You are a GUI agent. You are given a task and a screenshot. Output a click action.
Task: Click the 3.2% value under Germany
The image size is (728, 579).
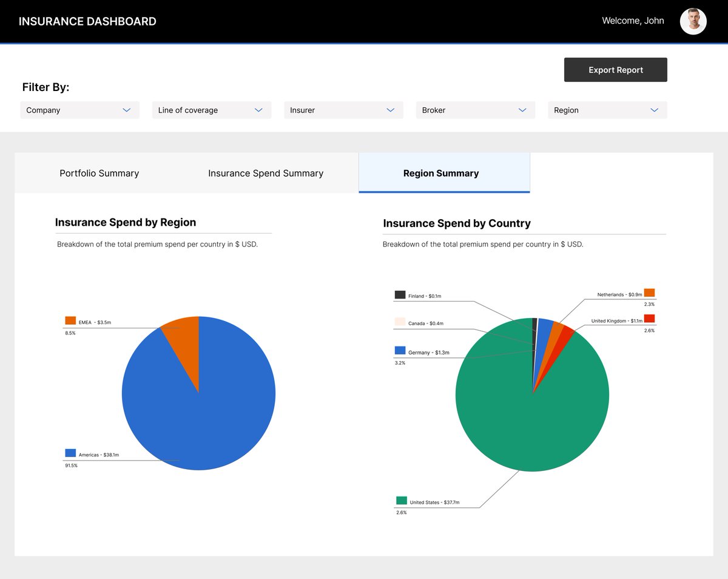point(400,363)
